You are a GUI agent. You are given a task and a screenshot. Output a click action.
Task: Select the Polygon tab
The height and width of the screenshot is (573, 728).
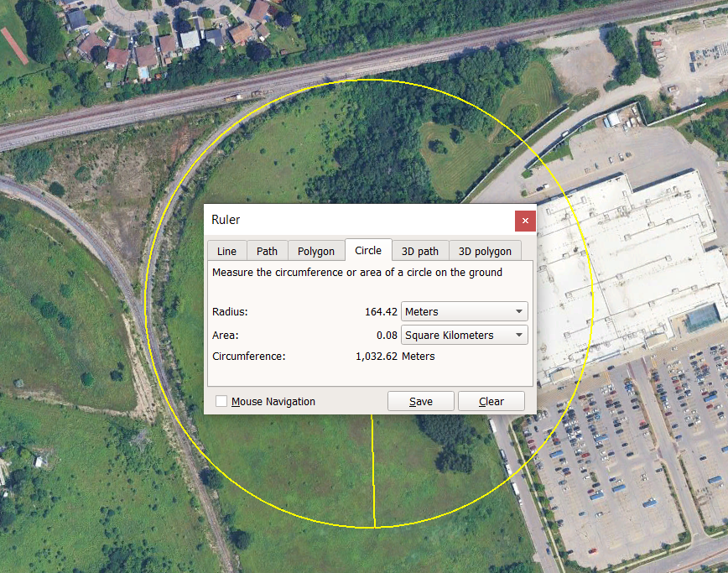click(x=316, y=251)
